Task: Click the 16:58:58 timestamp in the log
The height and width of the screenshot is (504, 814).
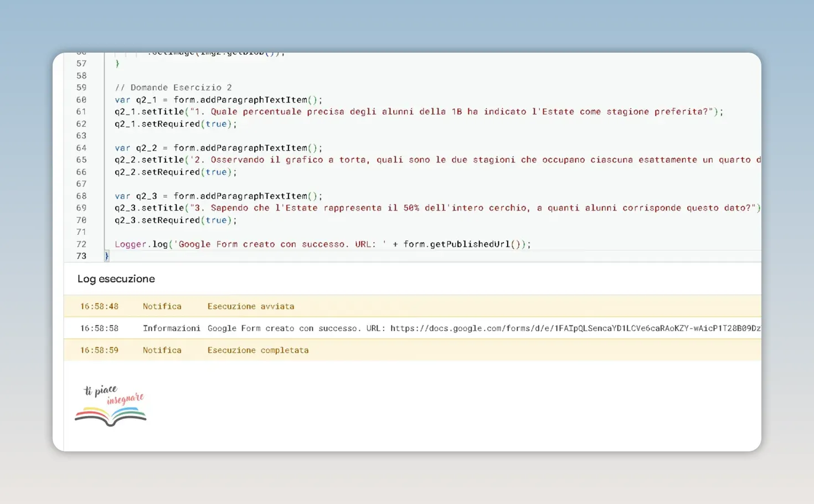Action: (99, 328)
